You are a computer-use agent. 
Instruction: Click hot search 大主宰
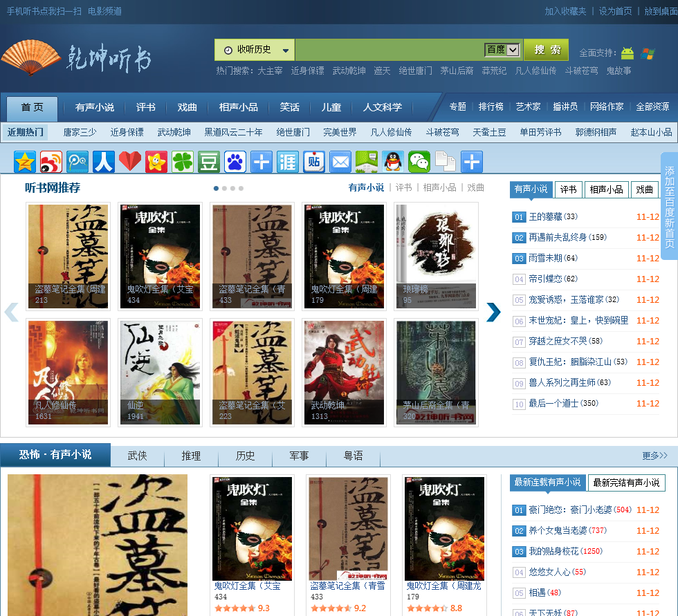point(270,71)
